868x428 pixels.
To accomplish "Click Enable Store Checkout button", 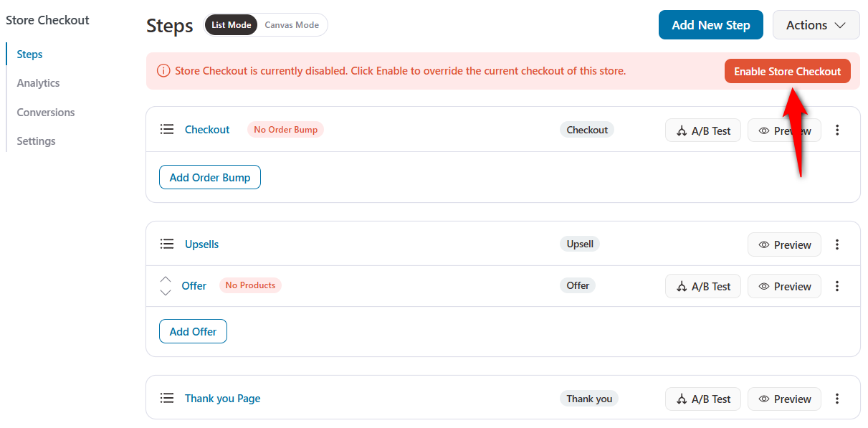I will 787,72.
